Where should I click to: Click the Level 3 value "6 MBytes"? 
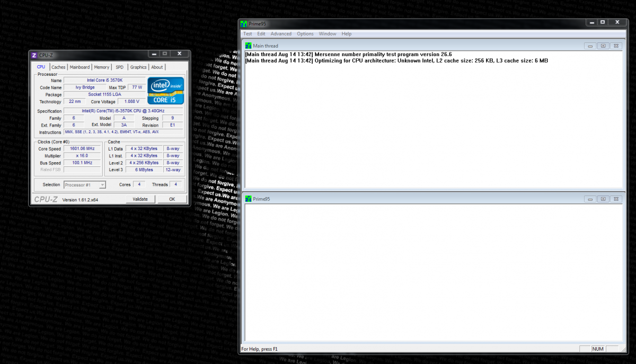tap(144, 170)
